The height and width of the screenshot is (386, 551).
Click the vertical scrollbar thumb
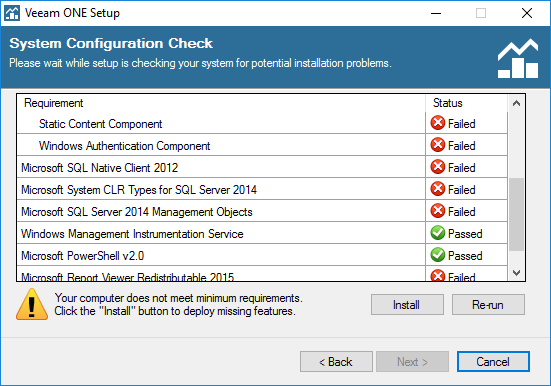[x=516, y=214]
